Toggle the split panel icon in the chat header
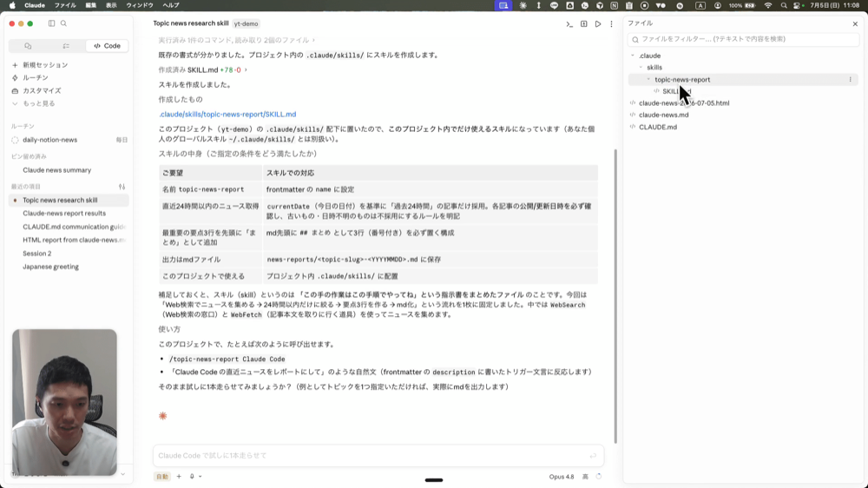 point(583,23)
